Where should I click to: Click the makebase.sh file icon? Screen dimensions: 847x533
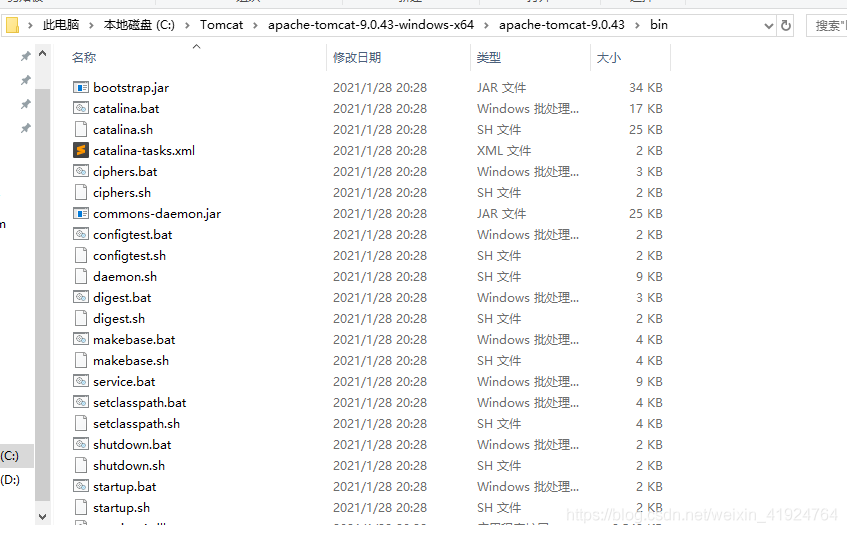pos(80,360)
